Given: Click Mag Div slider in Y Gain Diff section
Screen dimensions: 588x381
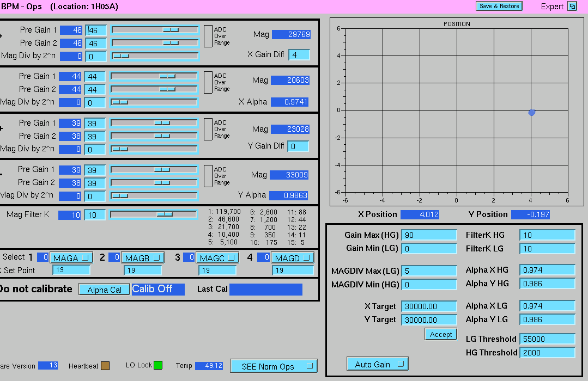Looking at the screenshot, I should tap(154, 149).
